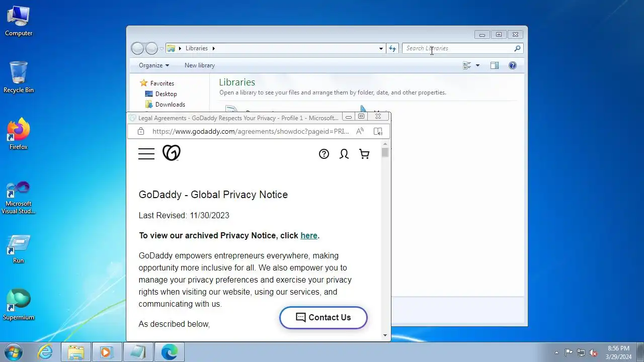
Task: Click the Refresh button in Explorer address bar
Action: 392,48
